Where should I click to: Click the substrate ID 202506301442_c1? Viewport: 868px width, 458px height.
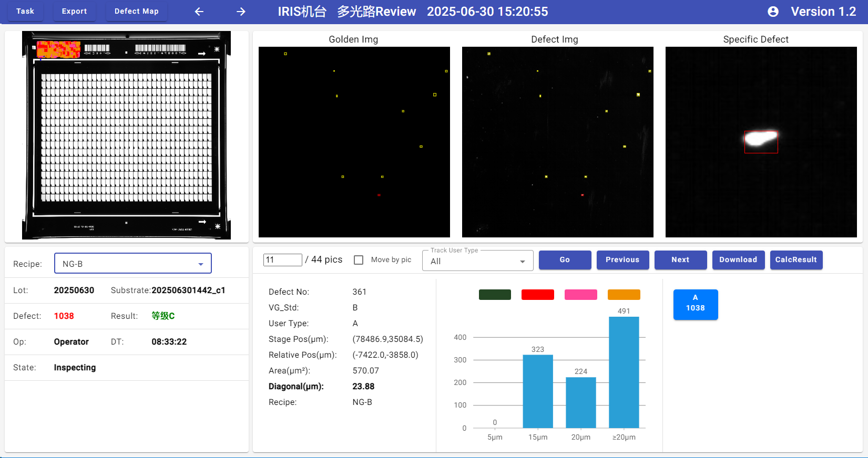click(x=188, y=290)
